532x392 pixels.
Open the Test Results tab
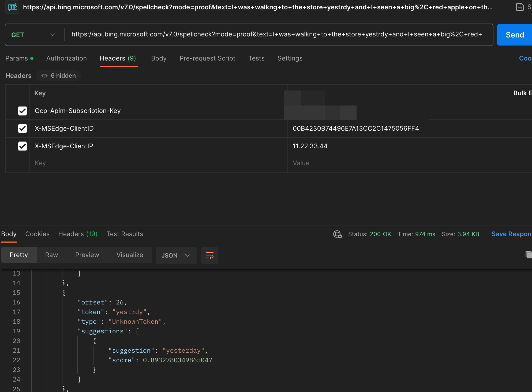125,234
